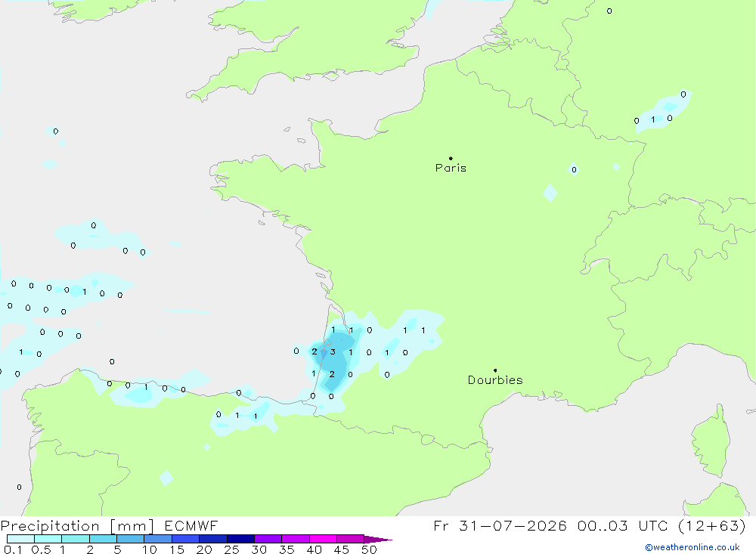Pick the 35–40 mm purple legend swatch
Image resolution: width=756 pixels, height=554 pixels.
[x=296, y=539]
